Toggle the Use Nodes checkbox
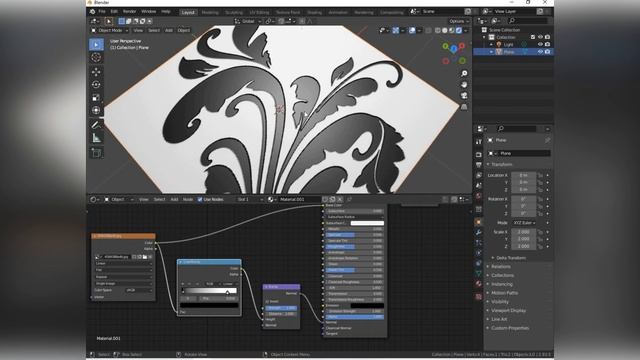Screen dimensions: 640x360 point(200,199)
